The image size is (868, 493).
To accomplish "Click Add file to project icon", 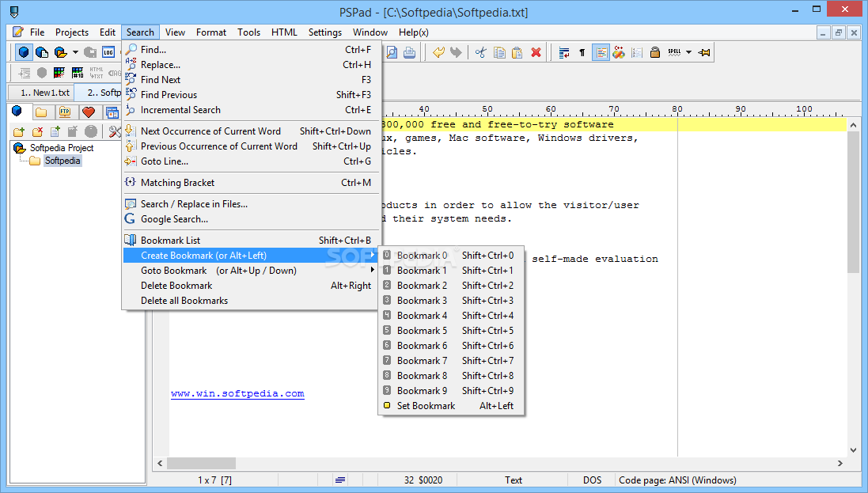I will [x=55, y=131].
